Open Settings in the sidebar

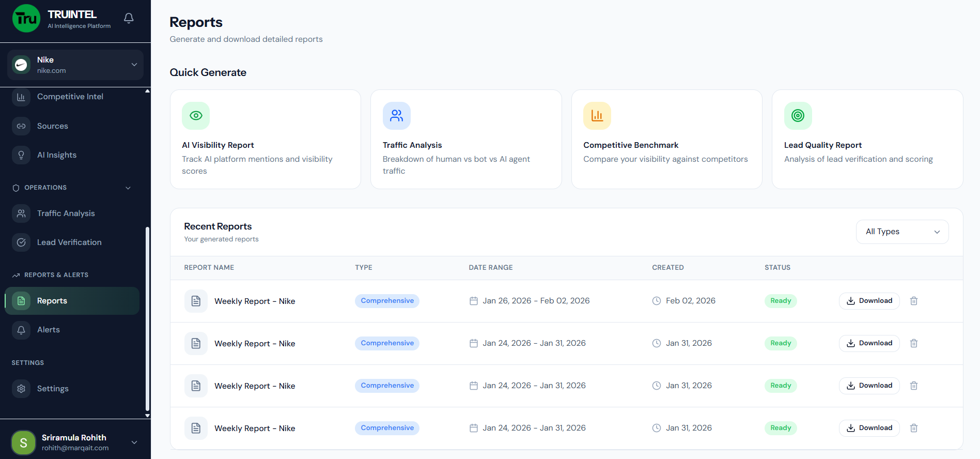coord(53,389)
